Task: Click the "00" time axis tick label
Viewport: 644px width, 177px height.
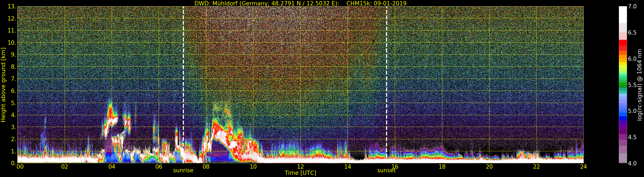Action: (20, 166)
